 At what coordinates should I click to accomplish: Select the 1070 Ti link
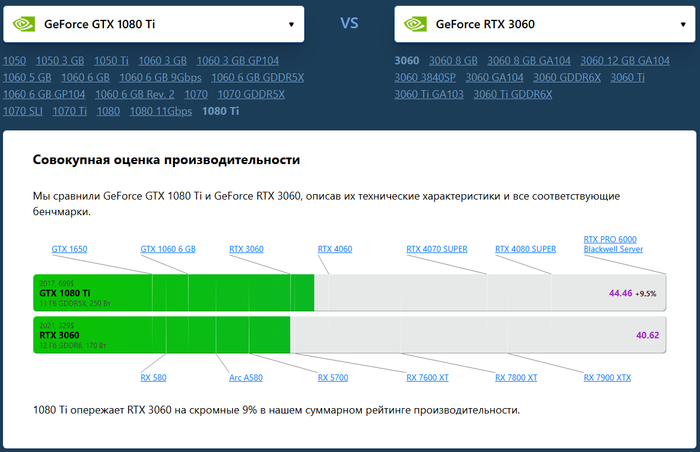point(70,111)
